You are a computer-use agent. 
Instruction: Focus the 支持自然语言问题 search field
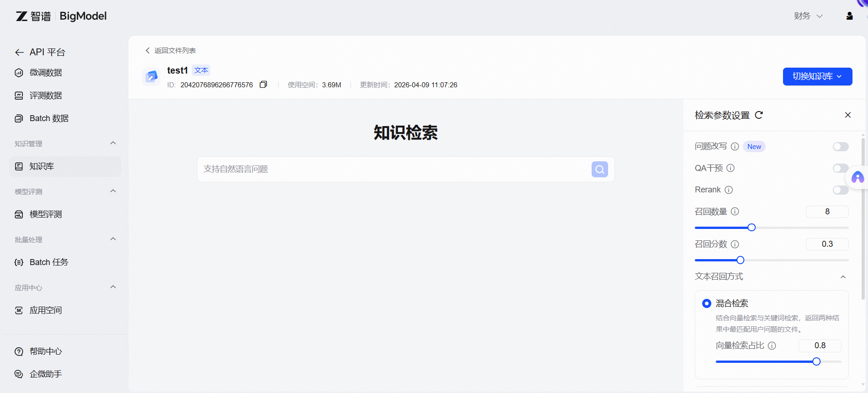[x=393, y=170]
